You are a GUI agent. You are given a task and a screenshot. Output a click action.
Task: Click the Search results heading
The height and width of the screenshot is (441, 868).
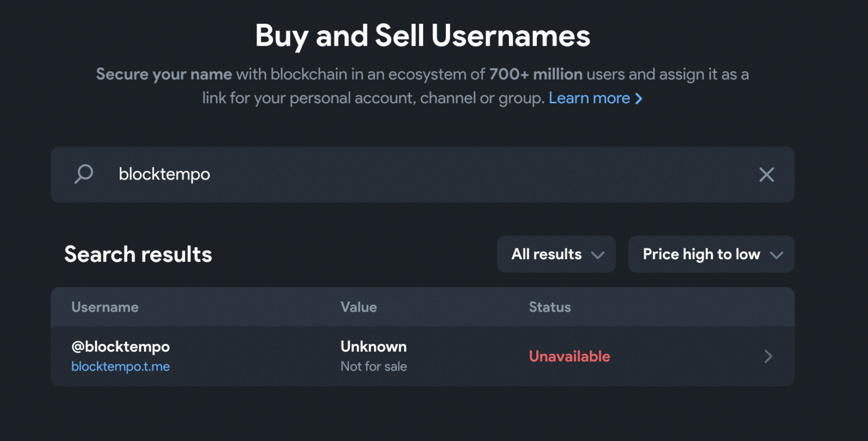[x=138, y=254]
